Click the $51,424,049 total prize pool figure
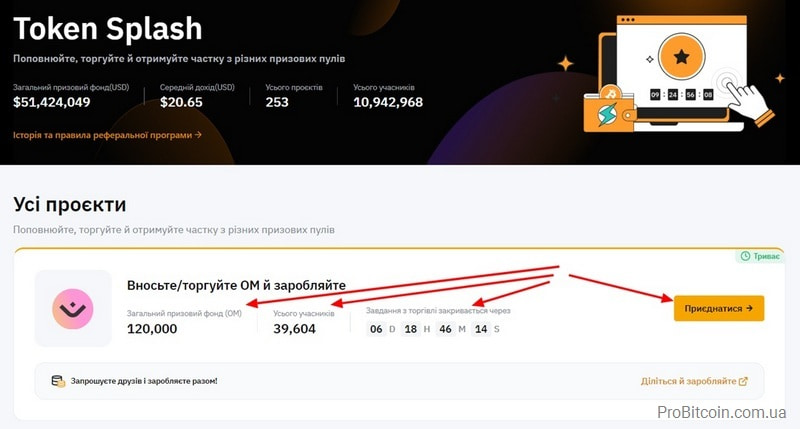This screenshot has height=429, width=800. click(x=52, y=102)
